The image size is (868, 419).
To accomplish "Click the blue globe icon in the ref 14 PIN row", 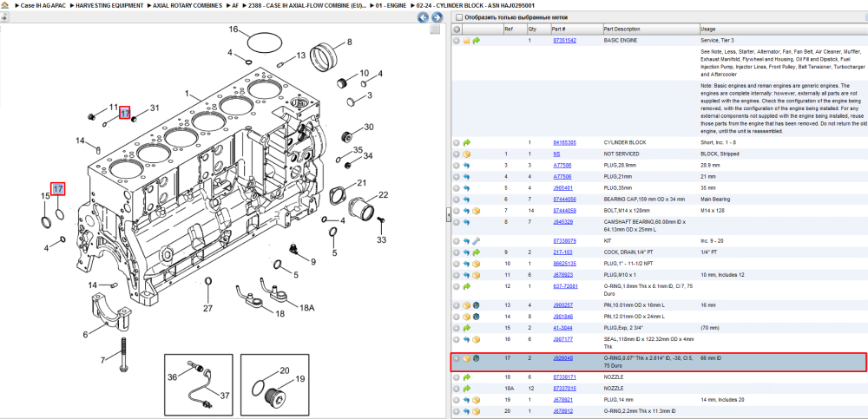I will (x=476, y=317).
